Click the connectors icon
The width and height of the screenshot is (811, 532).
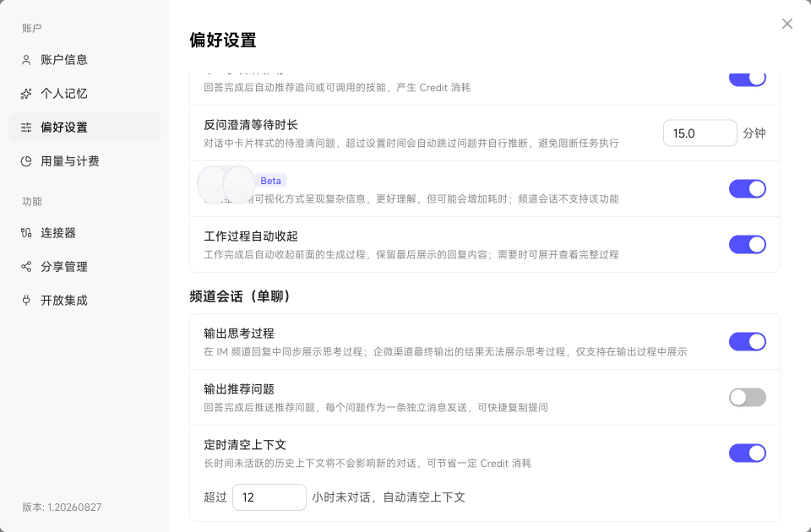(x=26, y=233)
